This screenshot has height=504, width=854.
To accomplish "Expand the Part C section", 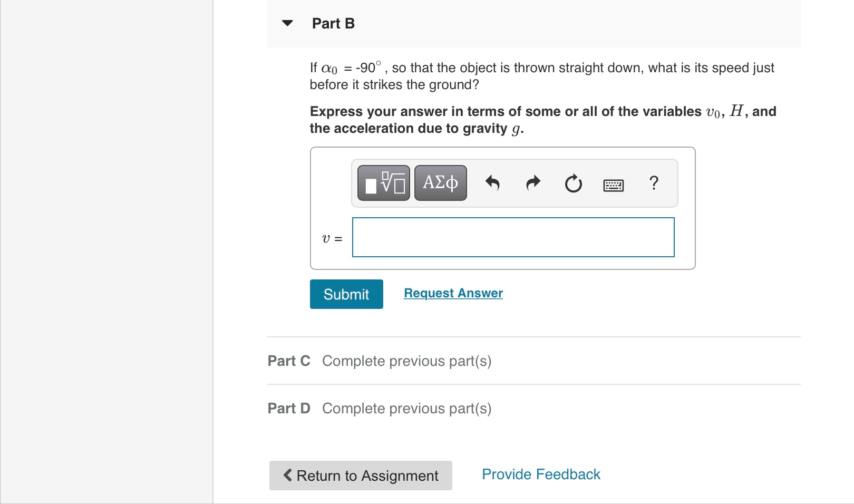I will 289,361.
